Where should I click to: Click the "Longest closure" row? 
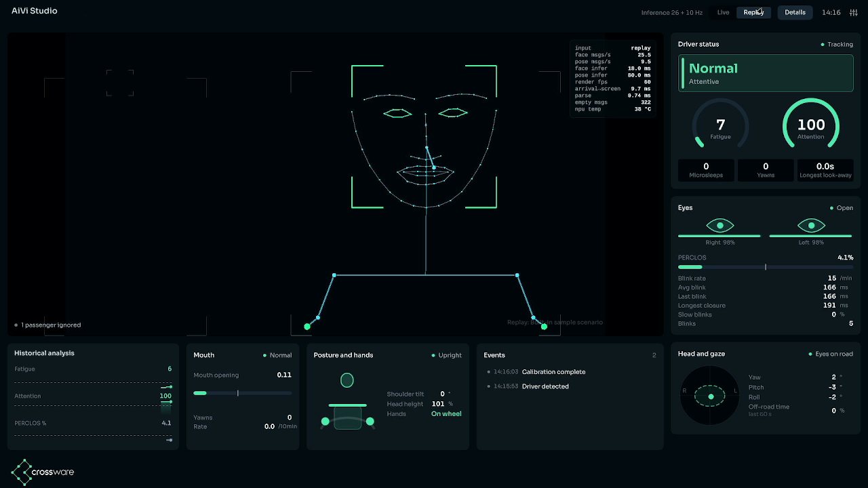point(766,306)
